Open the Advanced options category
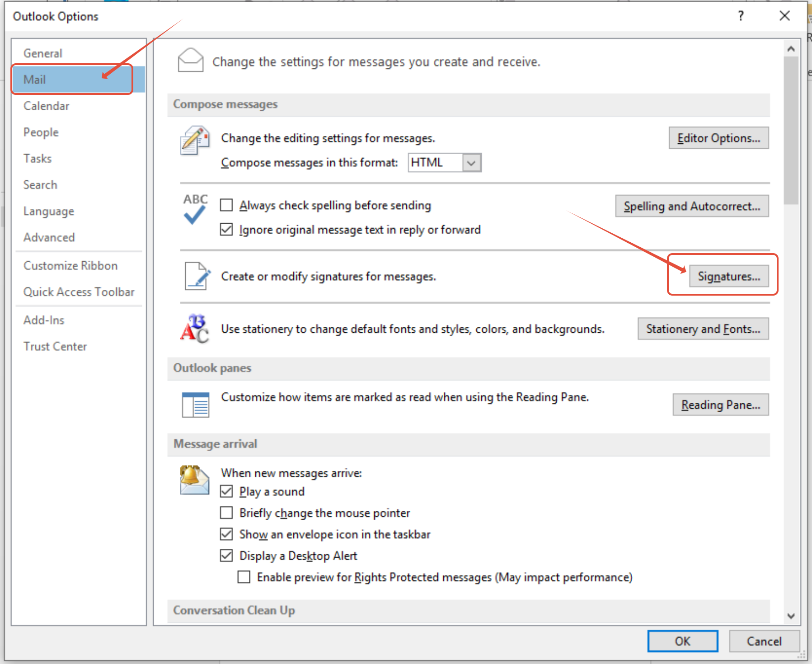 (78, 237)
